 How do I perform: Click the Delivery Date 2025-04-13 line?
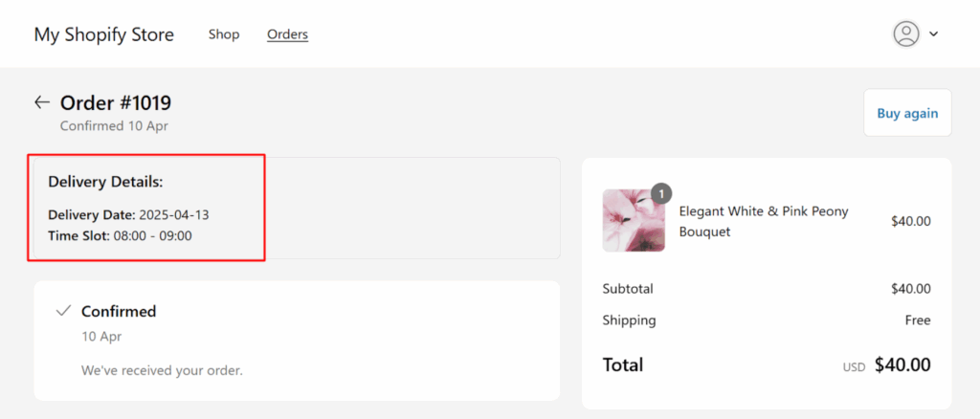128,214
